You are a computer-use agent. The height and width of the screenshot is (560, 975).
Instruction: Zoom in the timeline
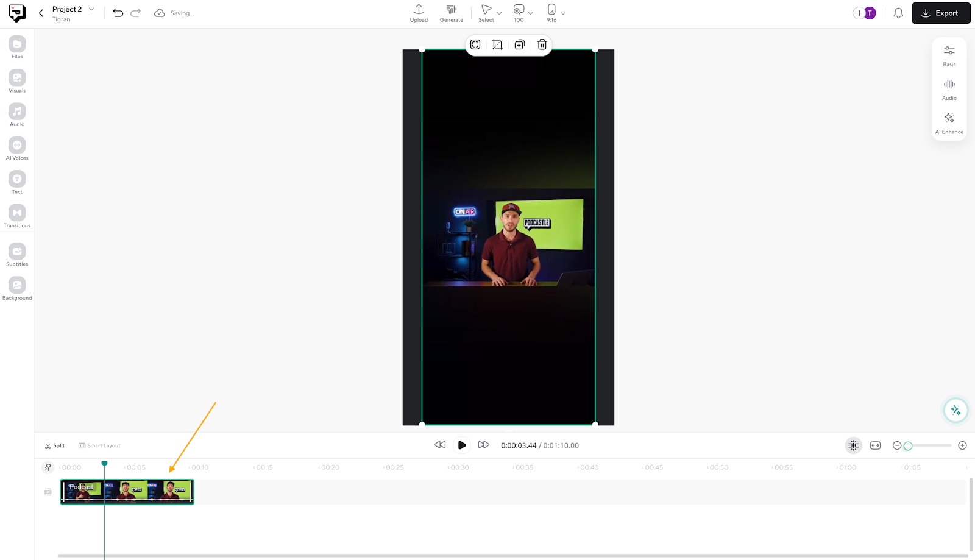pos(963,445)
